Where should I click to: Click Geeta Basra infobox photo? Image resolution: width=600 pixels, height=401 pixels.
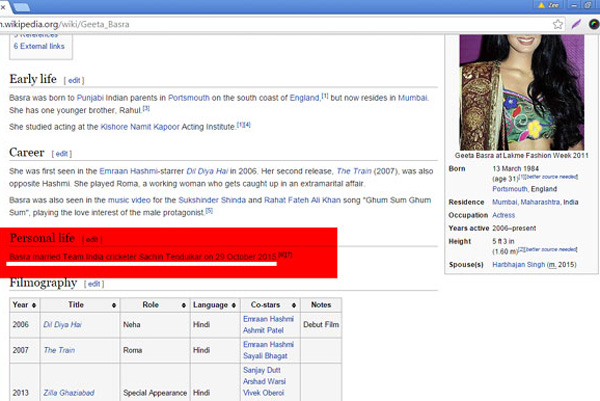pyautogui.click(x=522, y=92)
